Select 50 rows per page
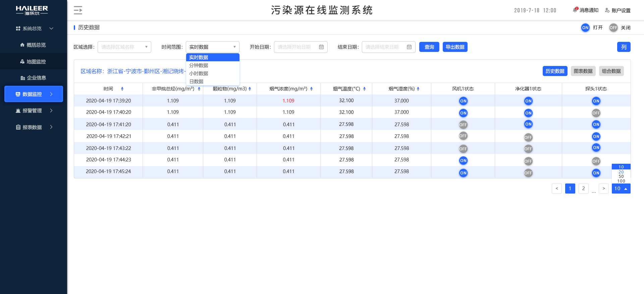644x294 pixels. tap(621, 176)
